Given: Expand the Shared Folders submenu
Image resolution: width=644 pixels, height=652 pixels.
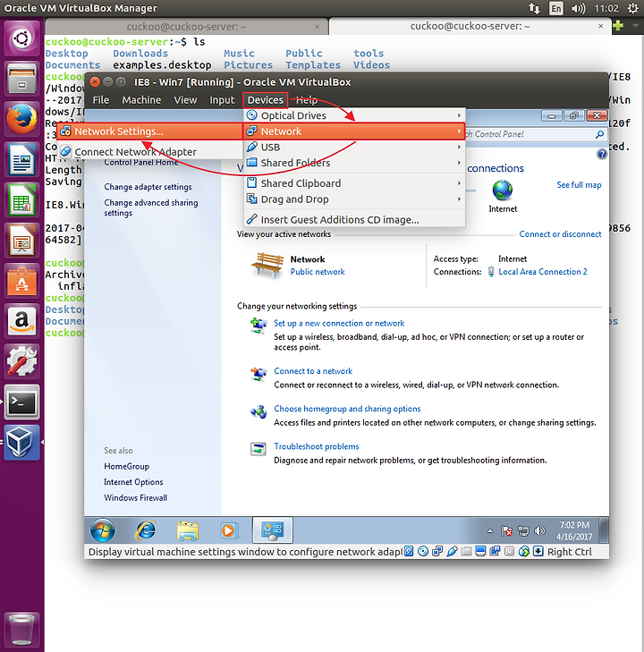Looking at the screenshot, I should point(354,163).
